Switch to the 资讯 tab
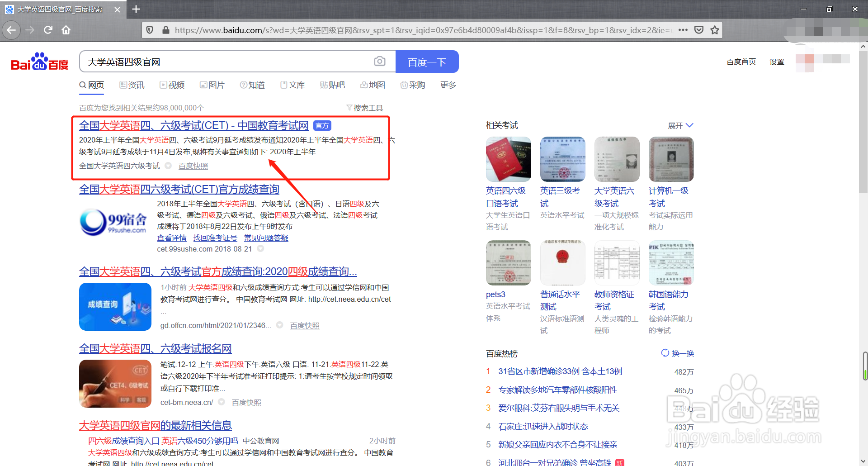868x466 pixels. click(x=132, y=85)
